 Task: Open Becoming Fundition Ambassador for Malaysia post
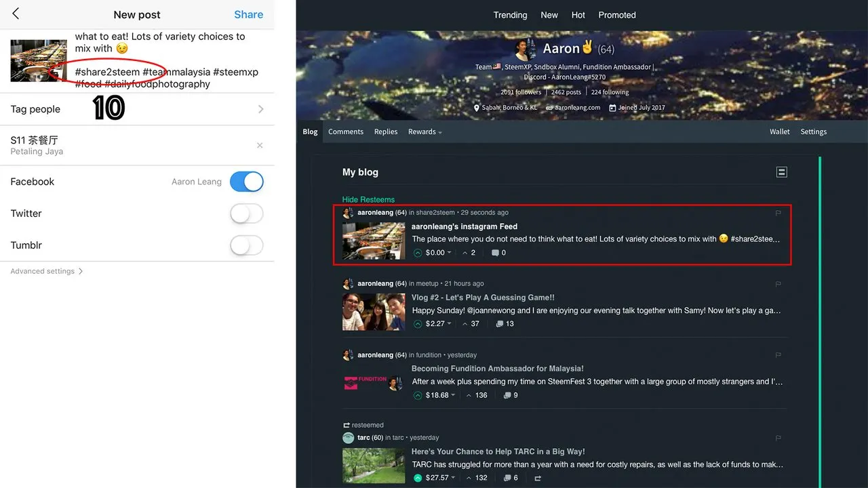pyautogui.click(x=497, y=369)
